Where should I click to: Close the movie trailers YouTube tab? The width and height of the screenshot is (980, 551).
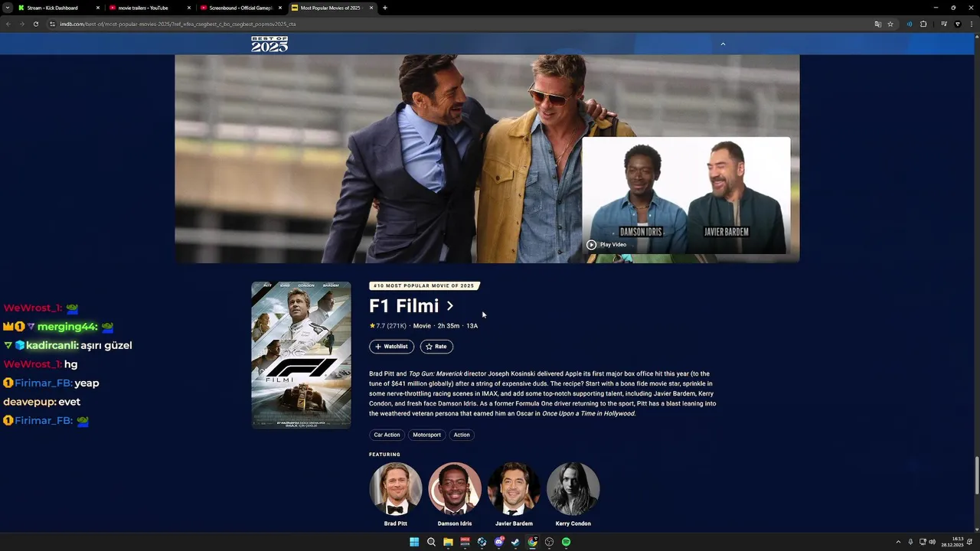(189, 8)
